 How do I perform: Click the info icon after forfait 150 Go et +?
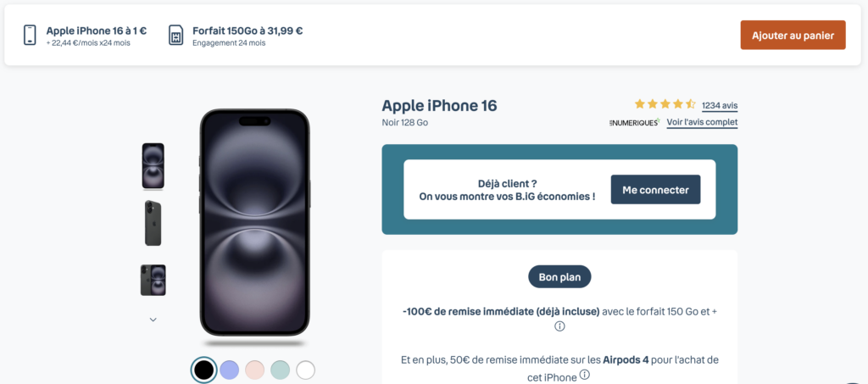pyautogui.click(x=559, y=326)
